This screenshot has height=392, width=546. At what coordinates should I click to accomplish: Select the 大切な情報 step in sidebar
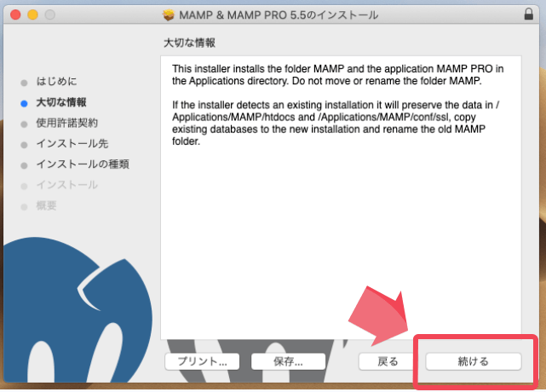pos(61,102)
